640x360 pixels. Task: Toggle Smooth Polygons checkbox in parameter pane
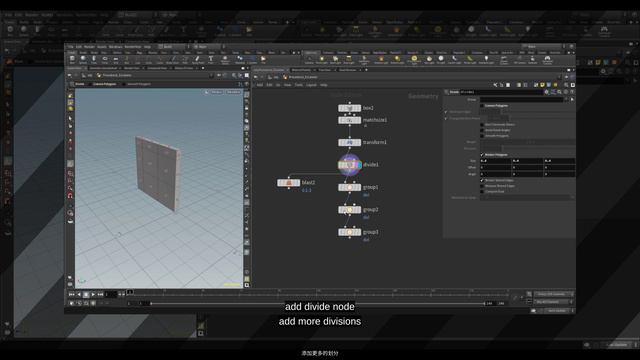(x=482, y=136)
